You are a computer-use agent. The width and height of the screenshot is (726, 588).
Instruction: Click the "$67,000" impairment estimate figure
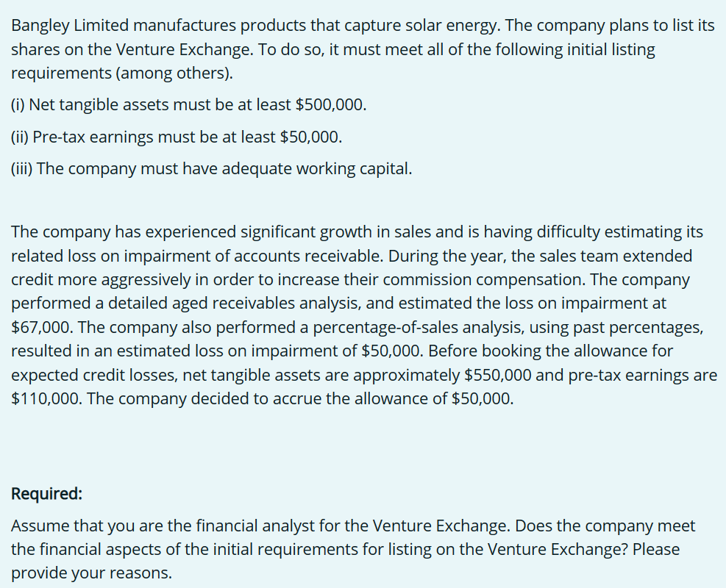click(x=42, y=327)
